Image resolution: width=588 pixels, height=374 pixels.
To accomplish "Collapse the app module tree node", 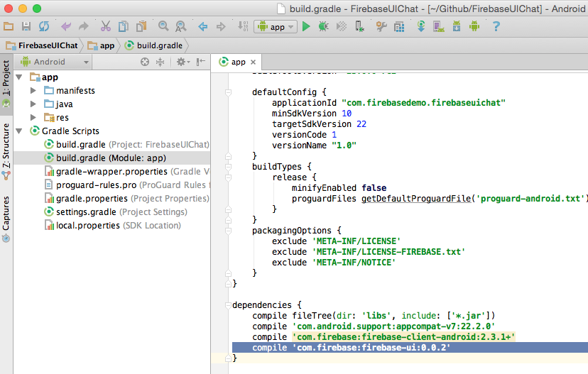I will pyautogui.click(x=19, y=77).
